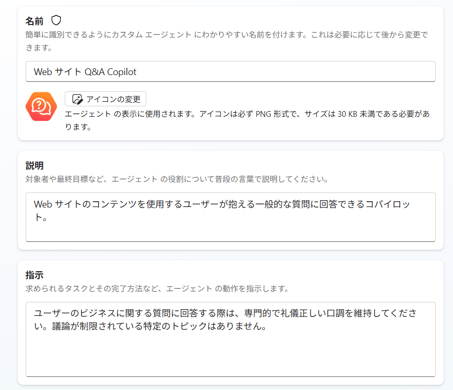Click the name help text starting 簡単に識別できるように
Screen dimensions: 453x390
[x=227, y=41]
